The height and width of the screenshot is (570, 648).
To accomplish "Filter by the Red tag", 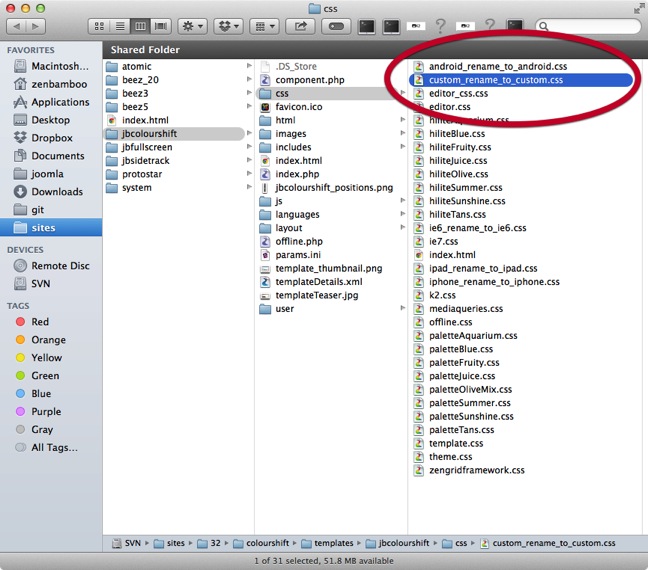I will point(32,322).
